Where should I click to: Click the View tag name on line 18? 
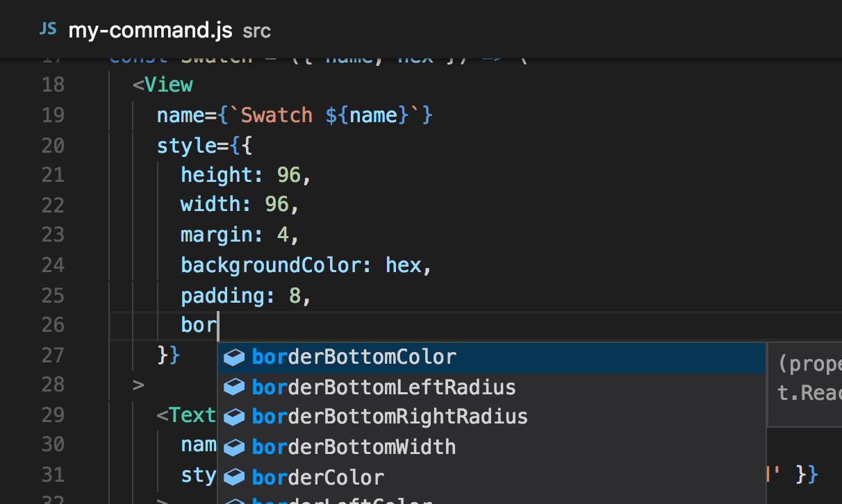(168, 85)
